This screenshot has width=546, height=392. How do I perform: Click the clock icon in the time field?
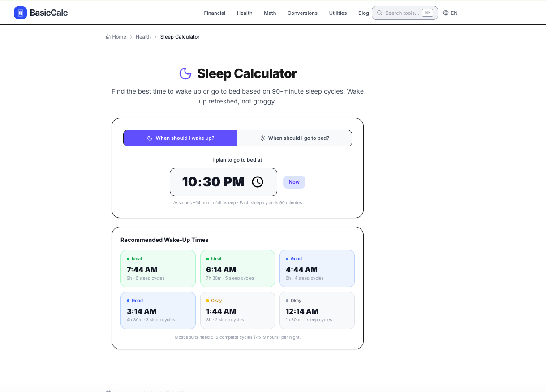click(x=258, y=182)
